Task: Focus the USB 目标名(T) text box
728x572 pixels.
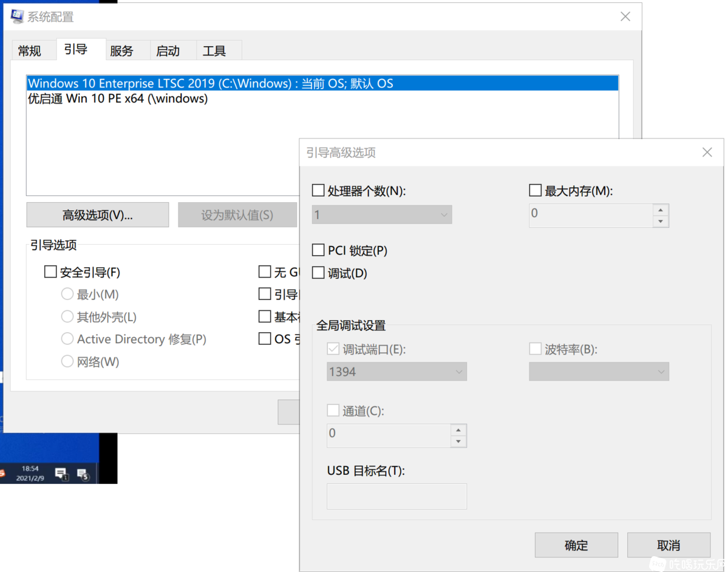Action: tap(396, 496)
